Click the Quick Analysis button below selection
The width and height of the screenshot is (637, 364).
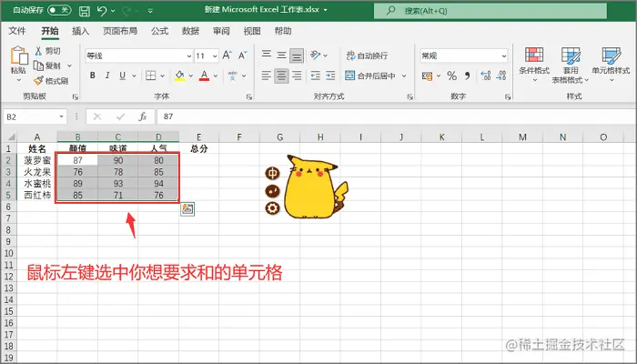coord(187,208)
